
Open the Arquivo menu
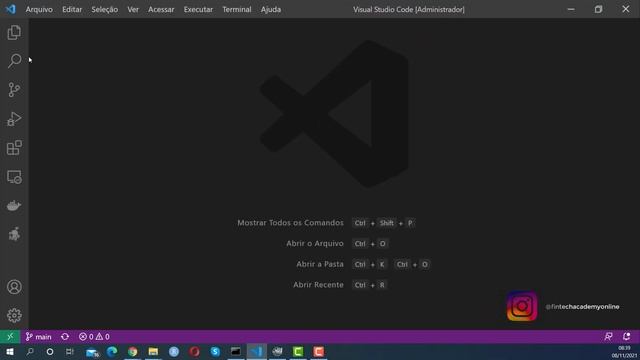(39, 9)
